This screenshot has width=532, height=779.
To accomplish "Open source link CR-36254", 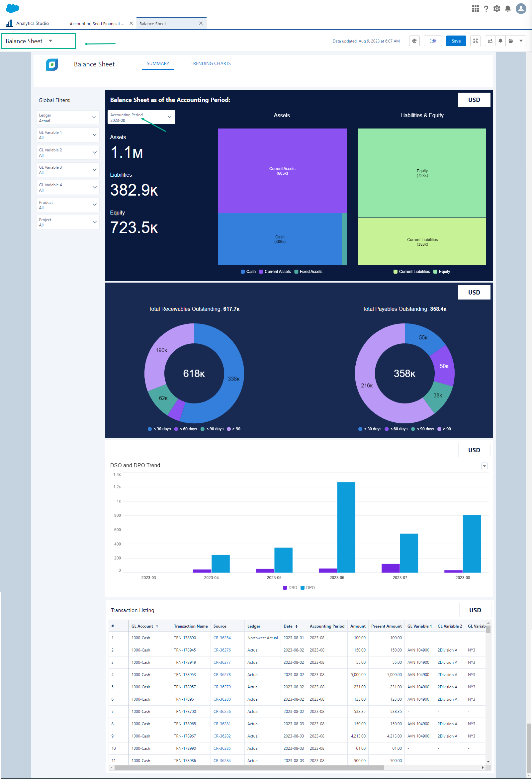I will pos(222,638).
